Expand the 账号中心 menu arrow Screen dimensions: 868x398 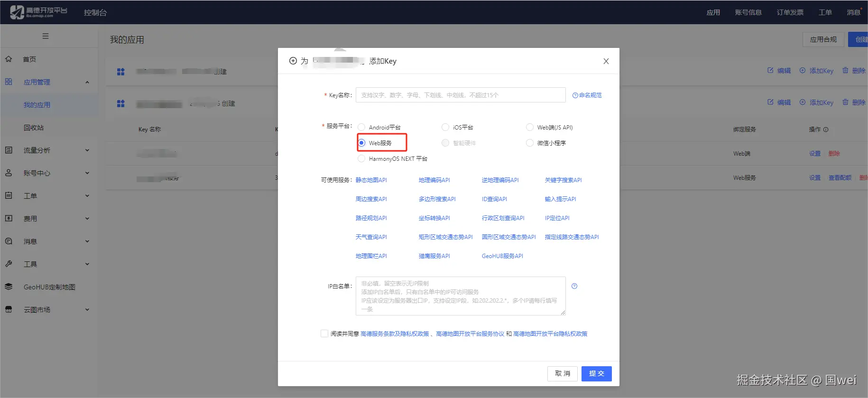tap(87, 173)
